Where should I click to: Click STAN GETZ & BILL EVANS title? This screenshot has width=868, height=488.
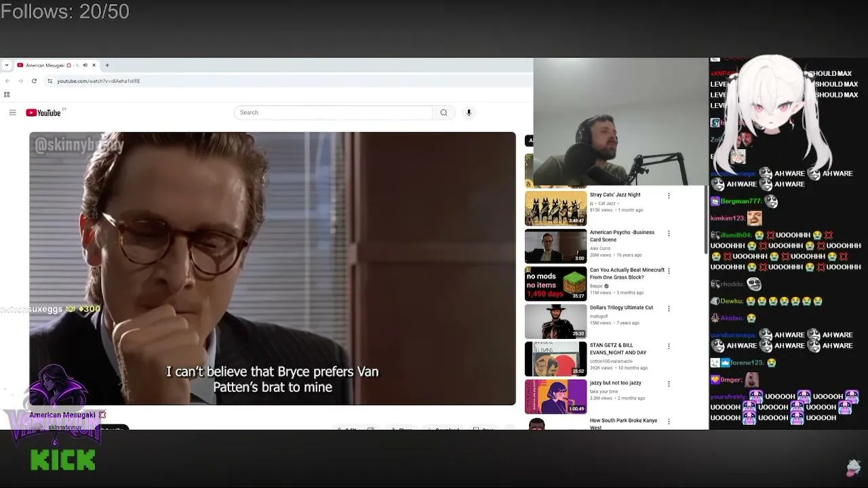pos(618,349)
